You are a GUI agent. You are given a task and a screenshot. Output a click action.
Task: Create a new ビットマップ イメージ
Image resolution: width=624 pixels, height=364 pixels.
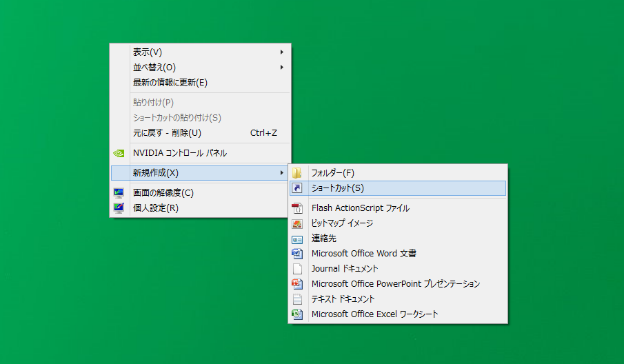[398, 223]
